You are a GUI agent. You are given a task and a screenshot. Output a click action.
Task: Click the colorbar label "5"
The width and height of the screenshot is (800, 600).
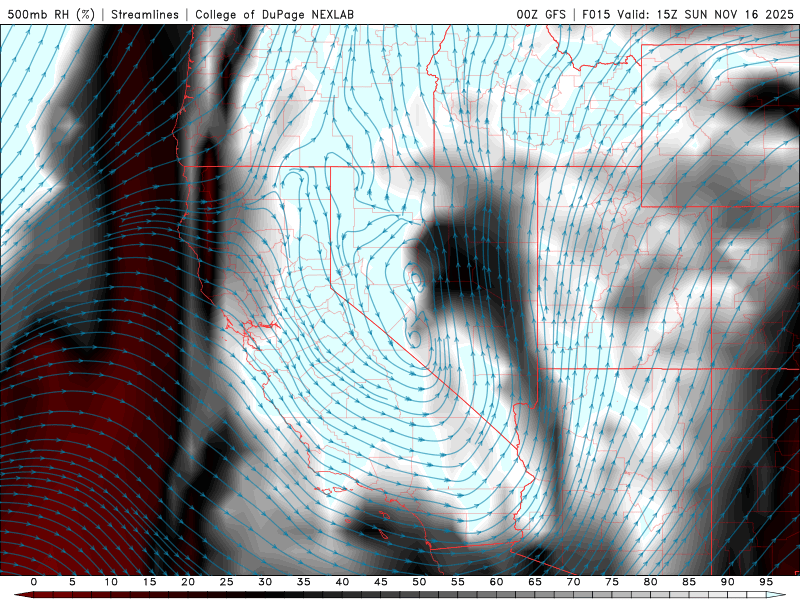(x=72, y=582)
